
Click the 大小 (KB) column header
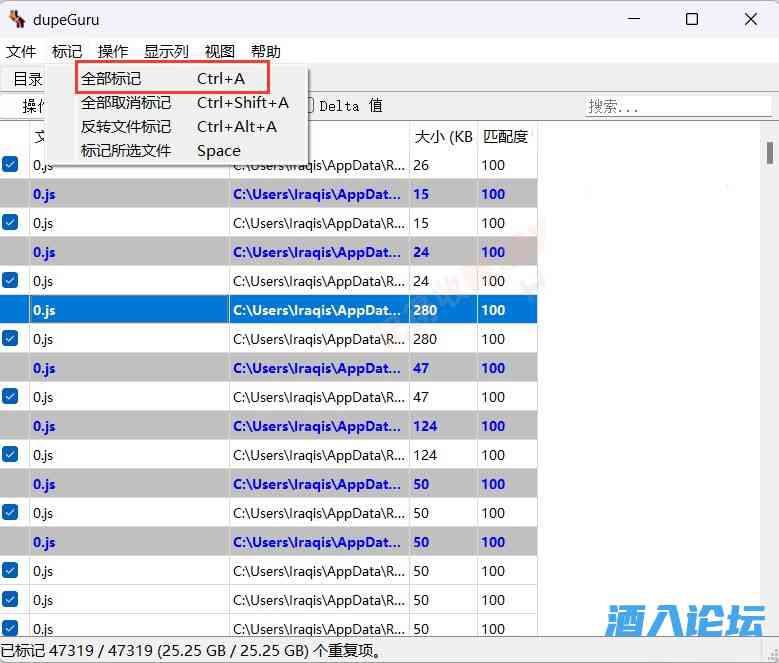click(x=443, y=137)
